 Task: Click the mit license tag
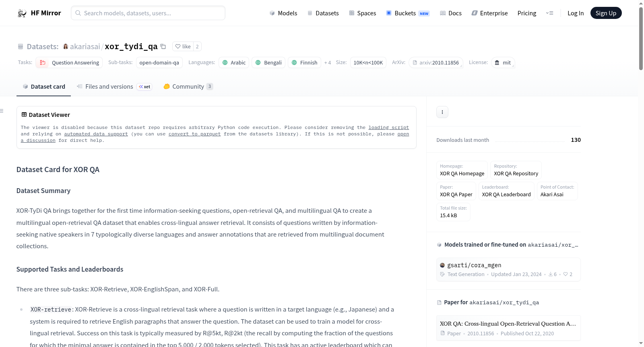pos(503,62)
